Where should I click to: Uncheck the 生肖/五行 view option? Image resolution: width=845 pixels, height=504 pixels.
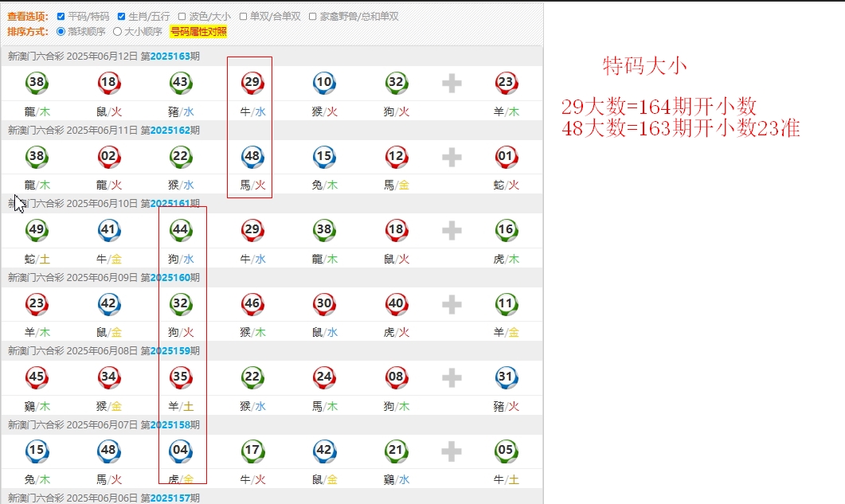121,17
